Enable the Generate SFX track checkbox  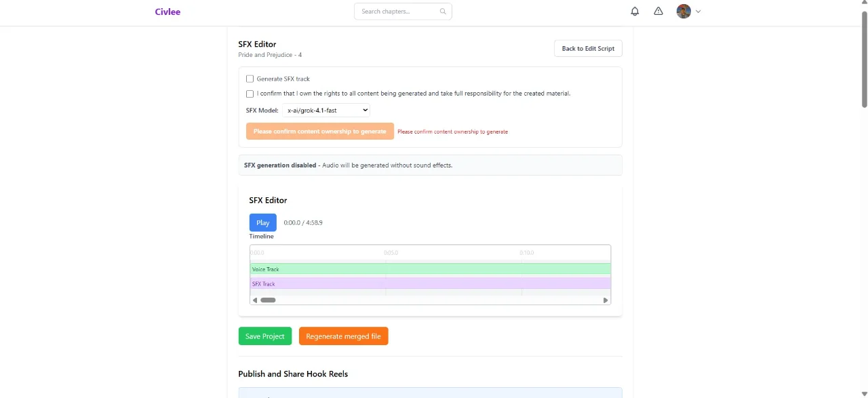(x=250, y=79)
